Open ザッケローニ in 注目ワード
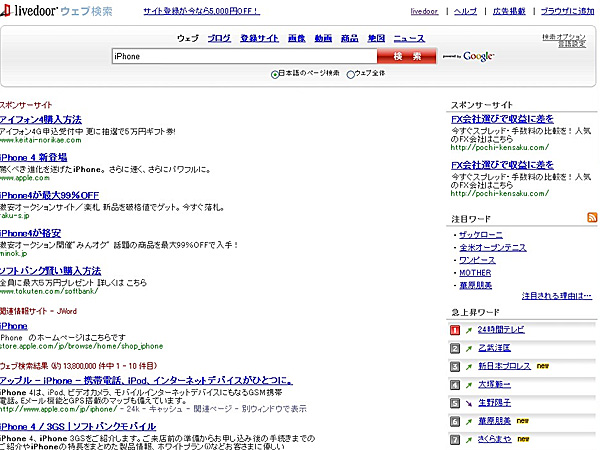Viewport: 600px width, 450px height. click(x=481, y=235)
